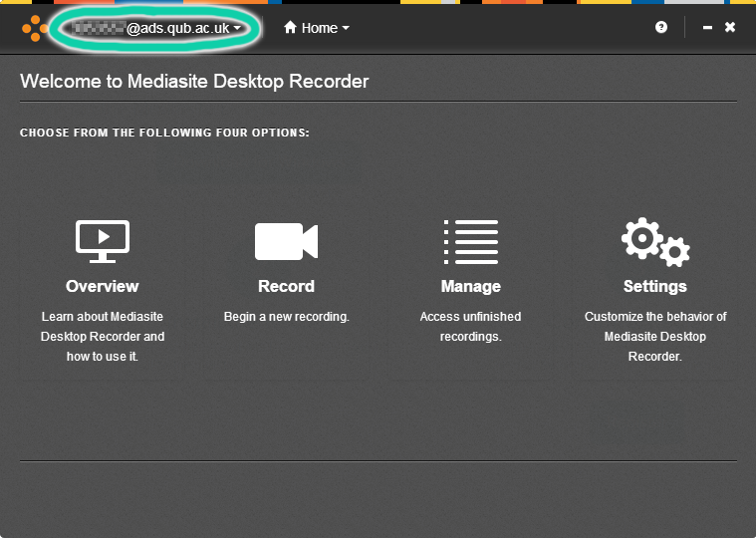Screen dimensions: 756x538
Task: Click the house icon beside Home
Action: [291, 28]
